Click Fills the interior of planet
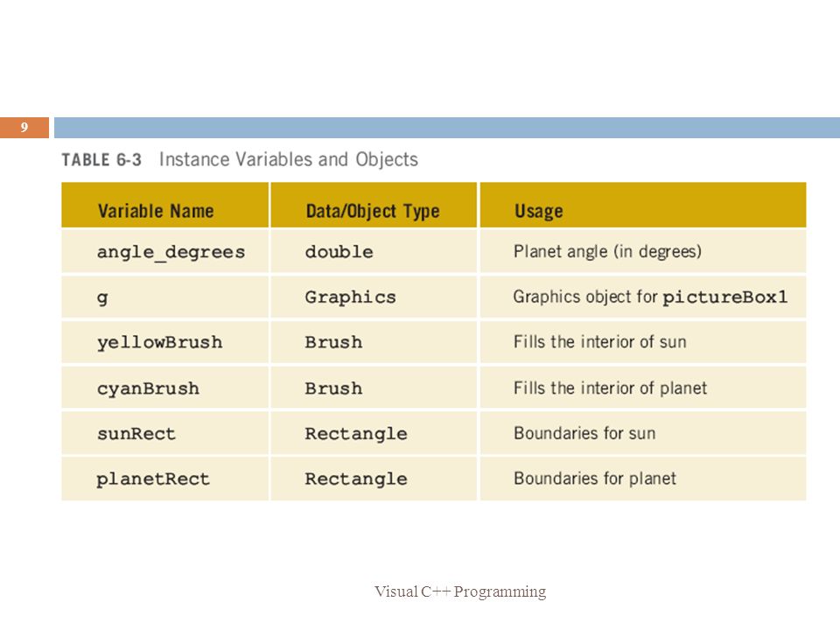Image resolution: width=840 pixels, height=630 pixels. 610,388
